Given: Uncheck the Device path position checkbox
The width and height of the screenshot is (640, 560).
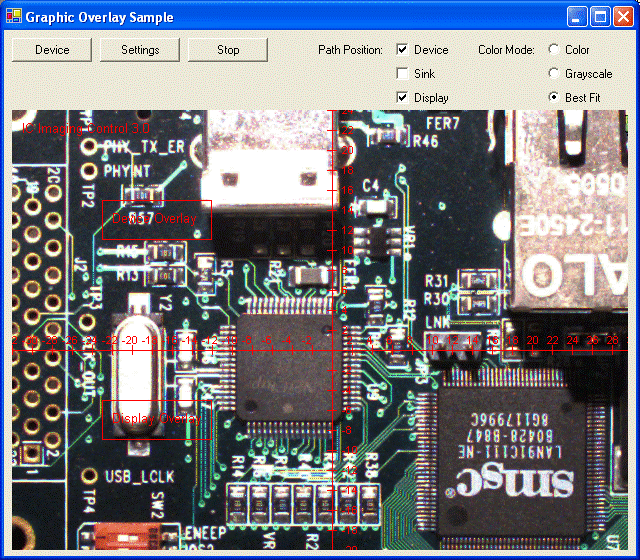Looking at the screenshot, I should click(402, 50).
